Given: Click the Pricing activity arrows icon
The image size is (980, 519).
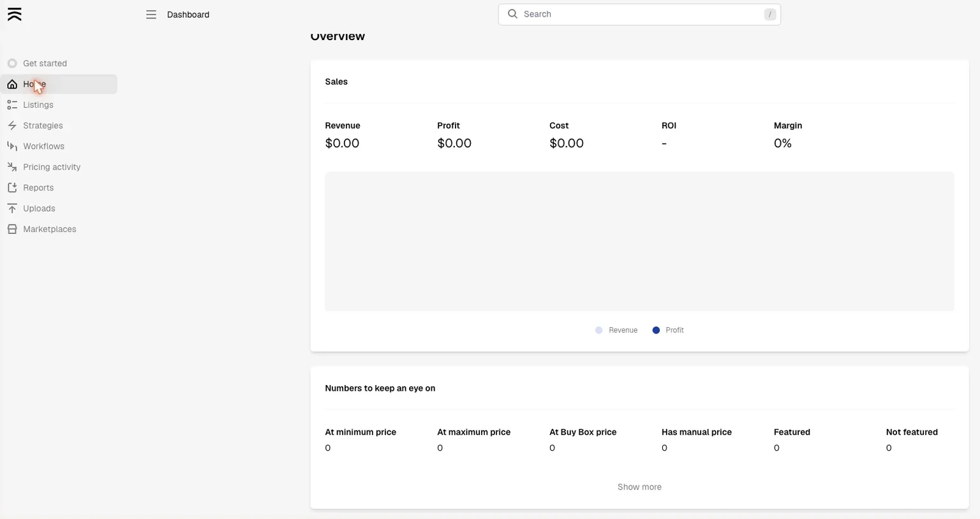Looking at the screenshot, I should [12, 167].
